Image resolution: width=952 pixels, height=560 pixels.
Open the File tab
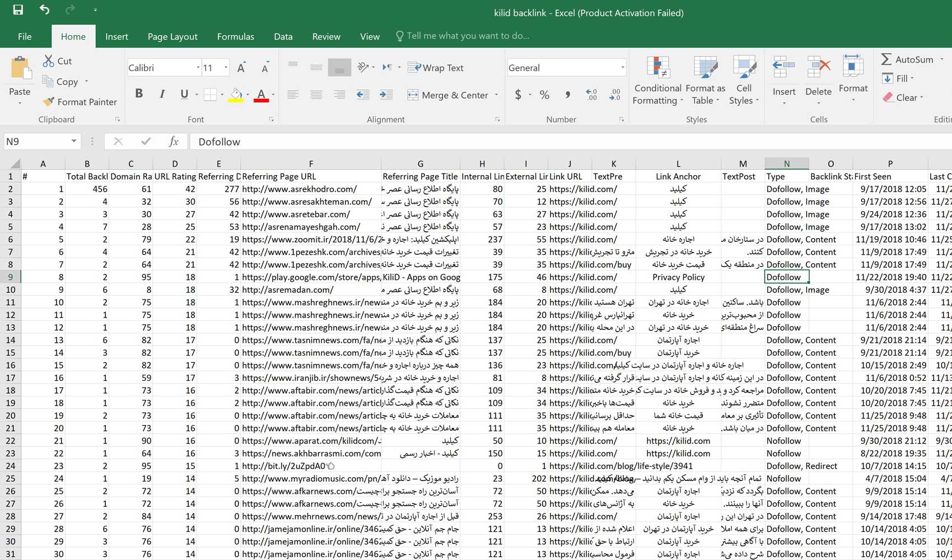click(25, 36)
